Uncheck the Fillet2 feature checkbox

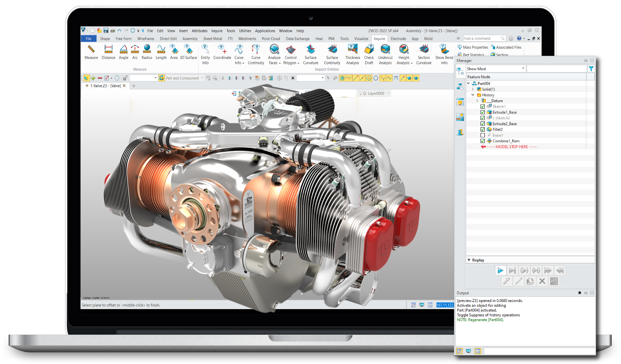(x=483, y=129)
